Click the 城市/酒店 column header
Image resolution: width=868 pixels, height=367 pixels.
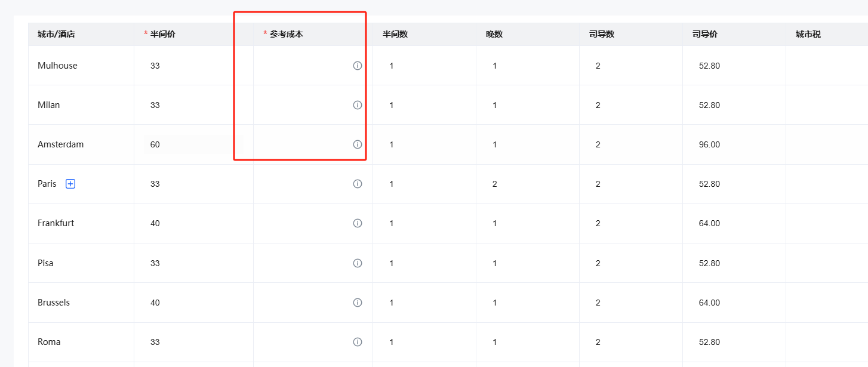coord(56,35)
